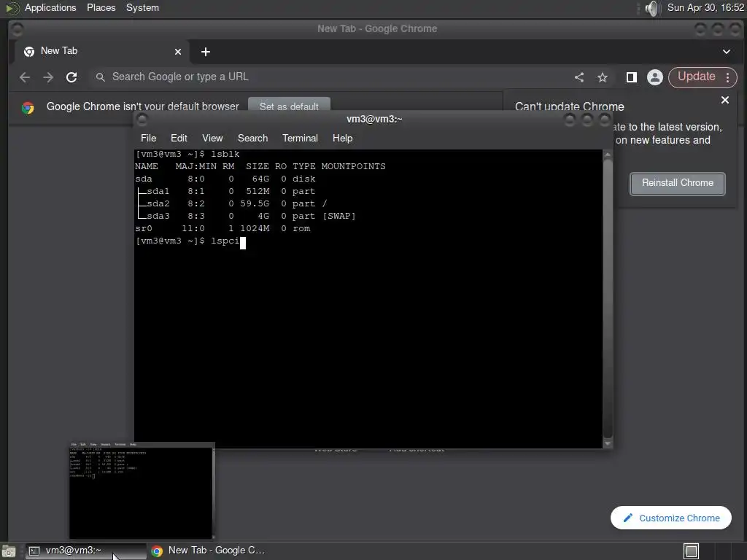Open Chrome three-dot menu
The height and width of the screenshot is (560, 747).
(x=728, y=77)
